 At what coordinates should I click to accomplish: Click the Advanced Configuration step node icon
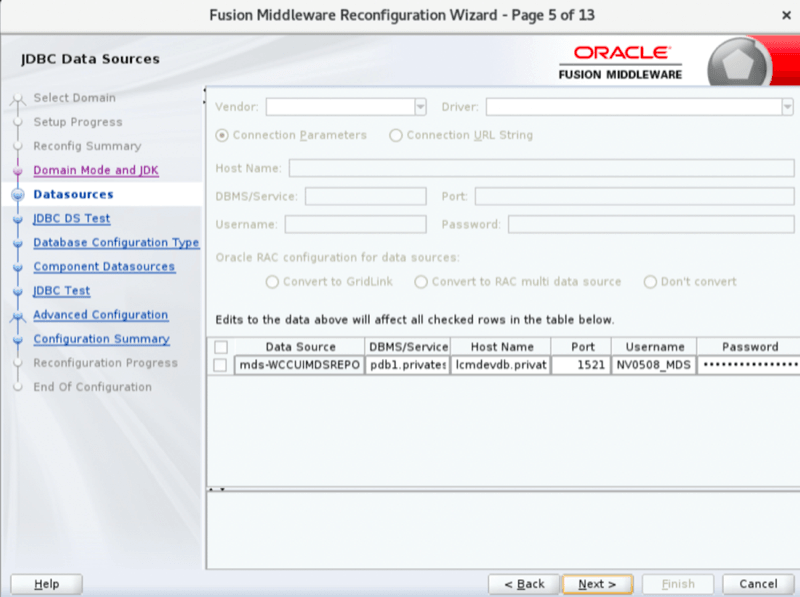tap(18, 316)
